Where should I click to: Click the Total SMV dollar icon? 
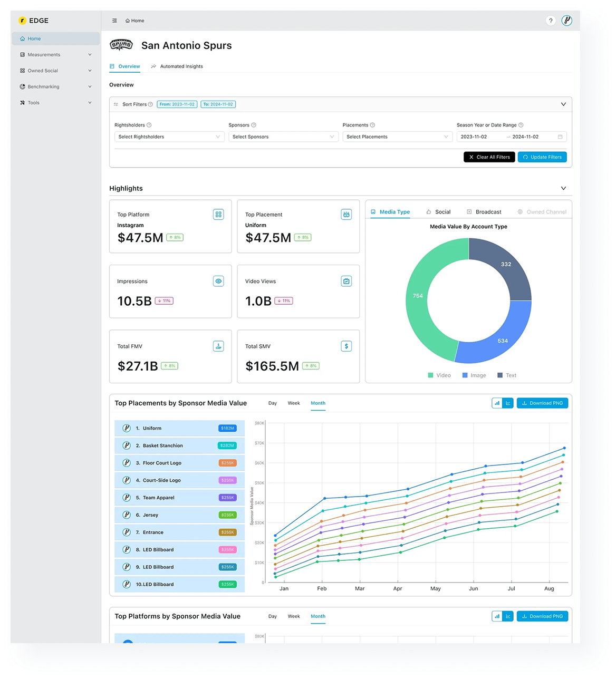[346, 346]
